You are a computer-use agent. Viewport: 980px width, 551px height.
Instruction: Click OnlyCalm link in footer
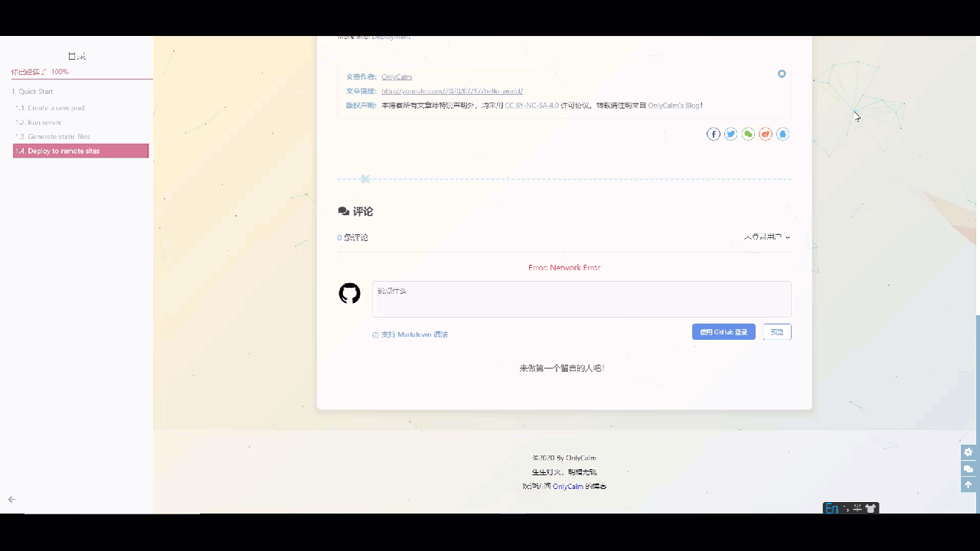tap(568, 487)
